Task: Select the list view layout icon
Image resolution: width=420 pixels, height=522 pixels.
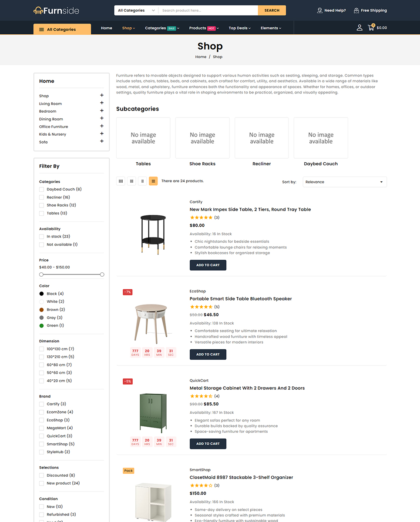Action: (153, 181)
